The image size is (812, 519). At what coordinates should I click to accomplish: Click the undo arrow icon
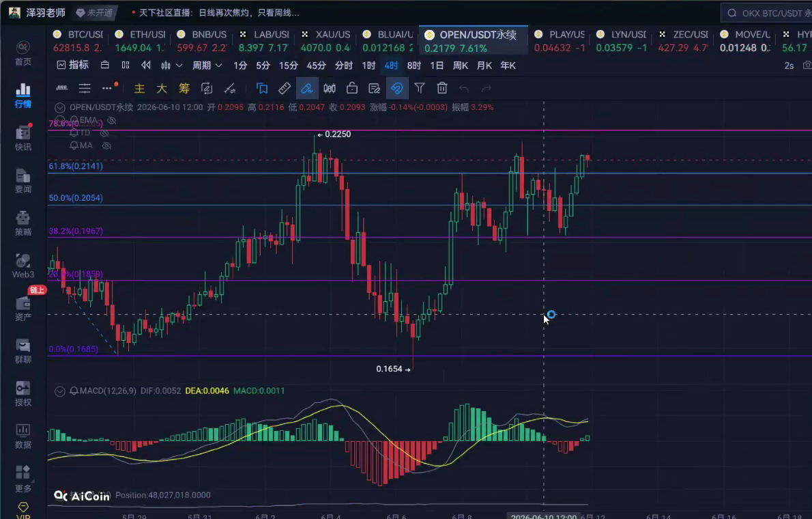[x=464, y=89]
